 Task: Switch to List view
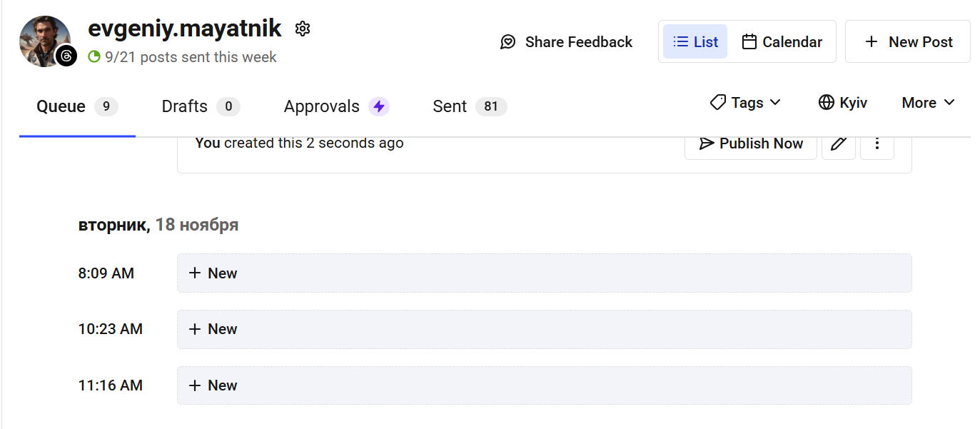click(x=695, y=42)
